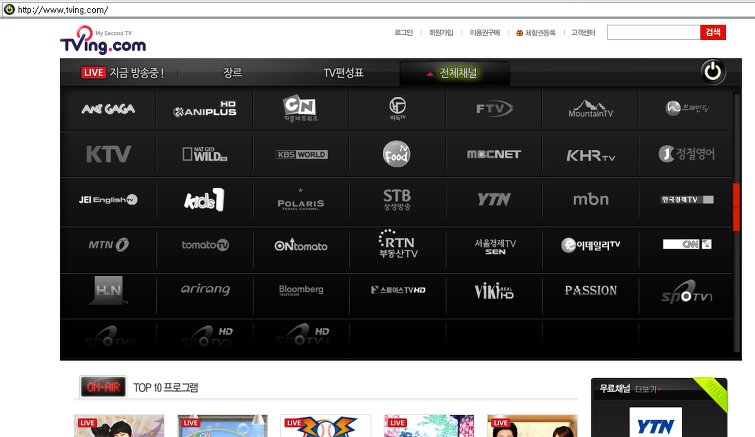Go to the Tving.com home logo
This screenshot has width=755, height=437.
tap(103, 40)
